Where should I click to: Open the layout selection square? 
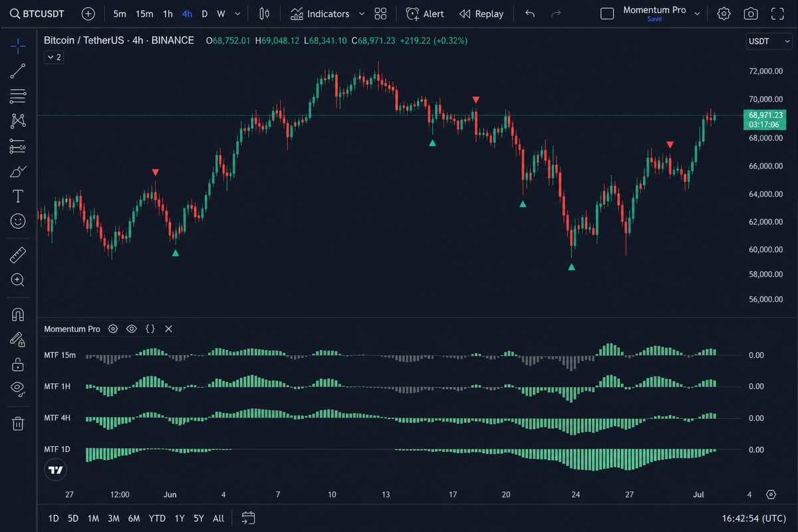coord(606,13)
